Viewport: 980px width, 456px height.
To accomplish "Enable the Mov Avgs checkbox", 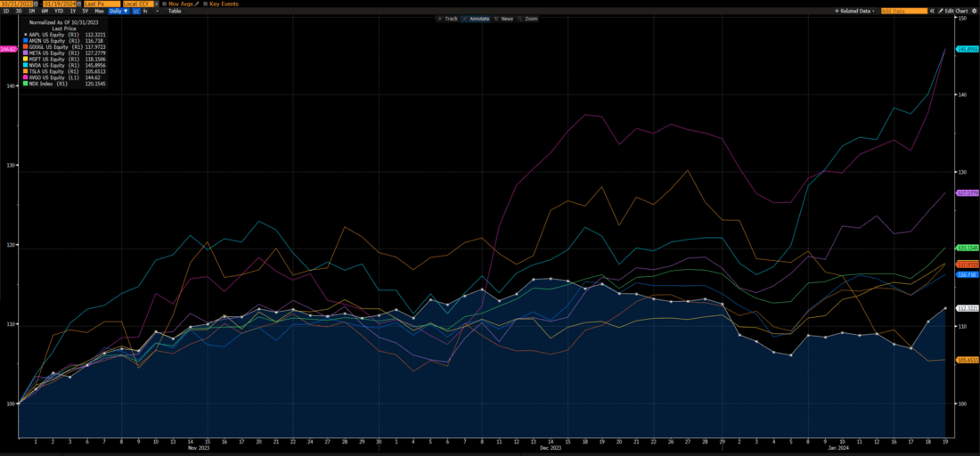I will [x=165, y=4].
